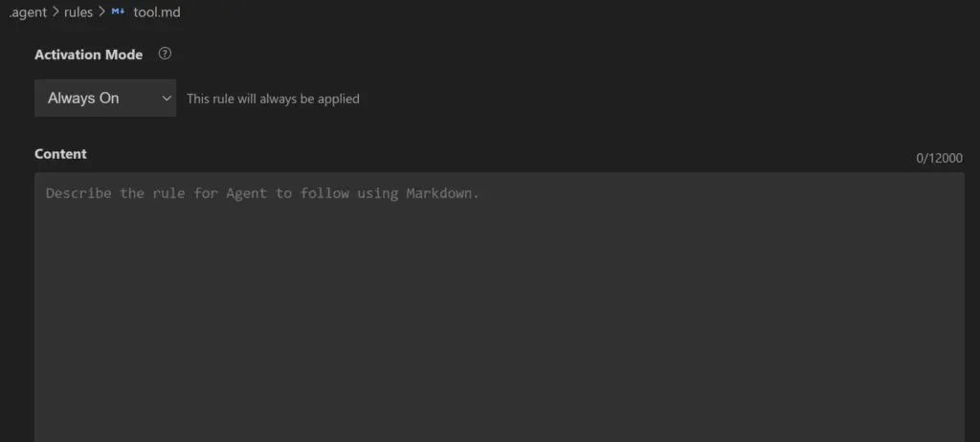The width and height of the screenshot is (980, 442).
Task: Click the word 'Mode' in the Activation heading
Action: click(124, 55)
